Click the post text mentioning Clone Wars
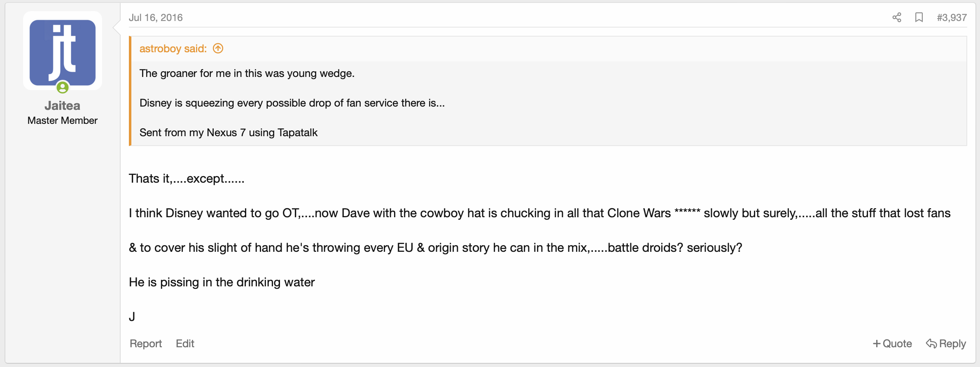 click(539, 213)
